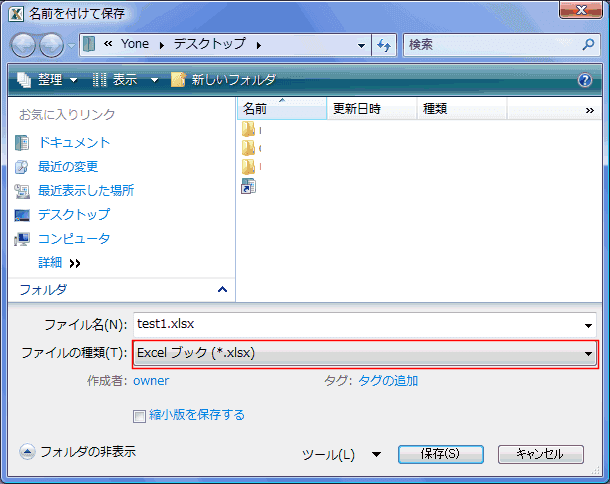Open the ファイル名 filename history dropdown arrow

coord(588,325)
